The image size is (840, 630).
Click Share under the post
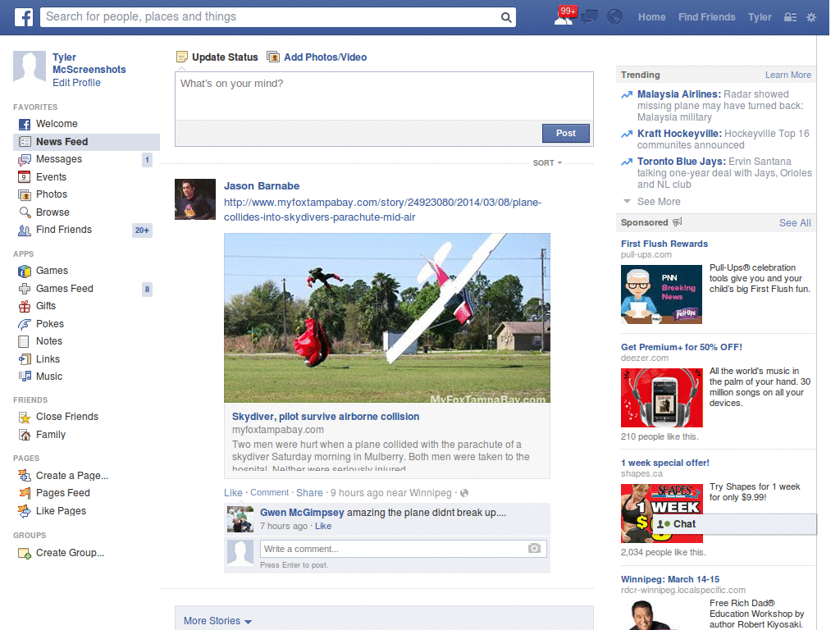coord(309,493)
